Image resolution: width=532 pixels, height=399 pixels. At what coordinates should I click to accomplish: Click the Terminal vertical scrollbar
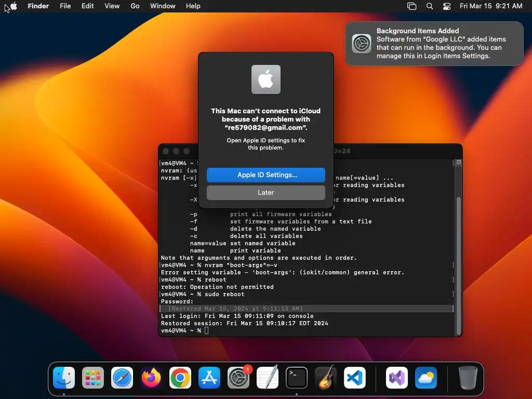tap(459, 264)
